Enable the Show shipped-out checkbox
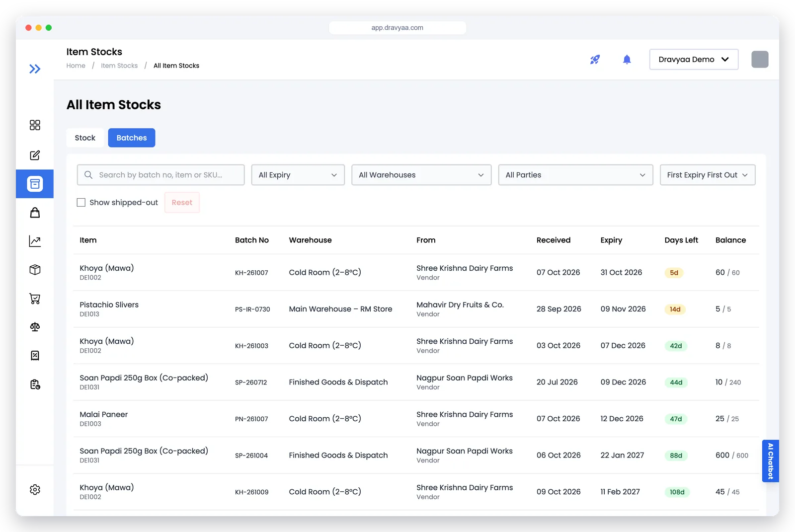 pos(81,202)
